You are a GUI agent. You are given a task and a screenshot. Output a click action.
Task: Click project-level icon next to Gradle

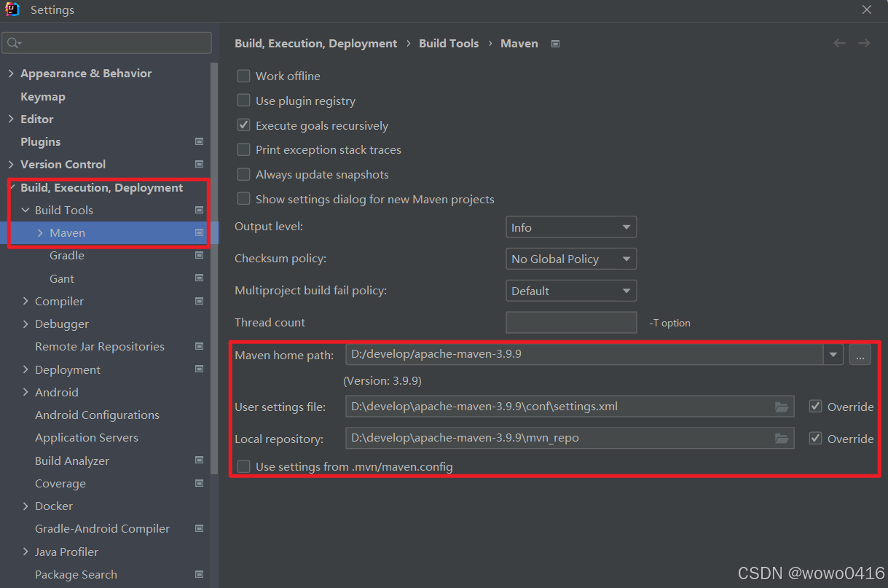pyautogui.click(x=200, y=255)
